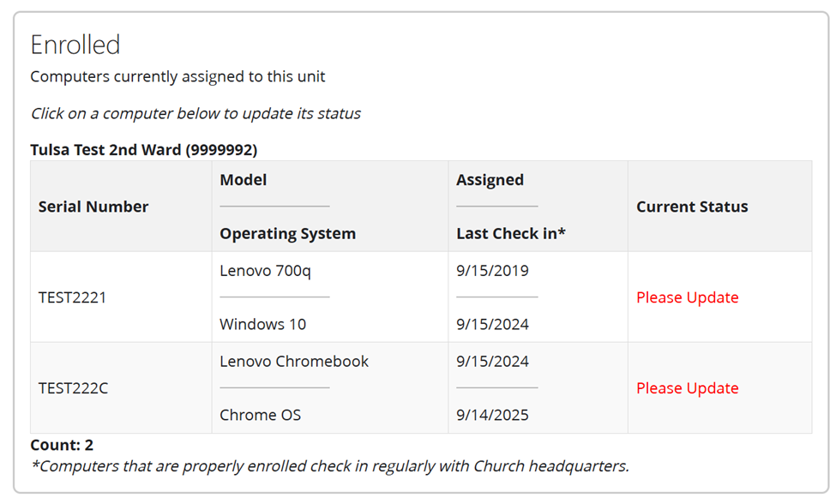The image size is (836, 504).
Task: Click the Chrome OS operating system text
Action: [260, 415]
